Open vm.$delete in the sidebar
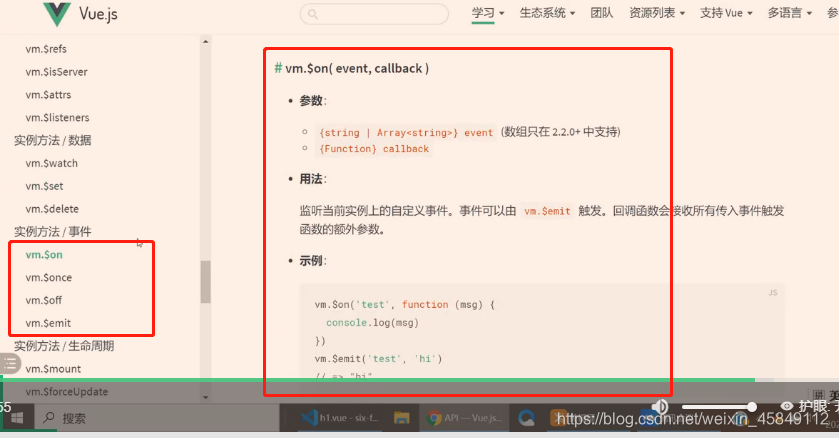This screenshot has height=438, width=839. coord(52,209)
